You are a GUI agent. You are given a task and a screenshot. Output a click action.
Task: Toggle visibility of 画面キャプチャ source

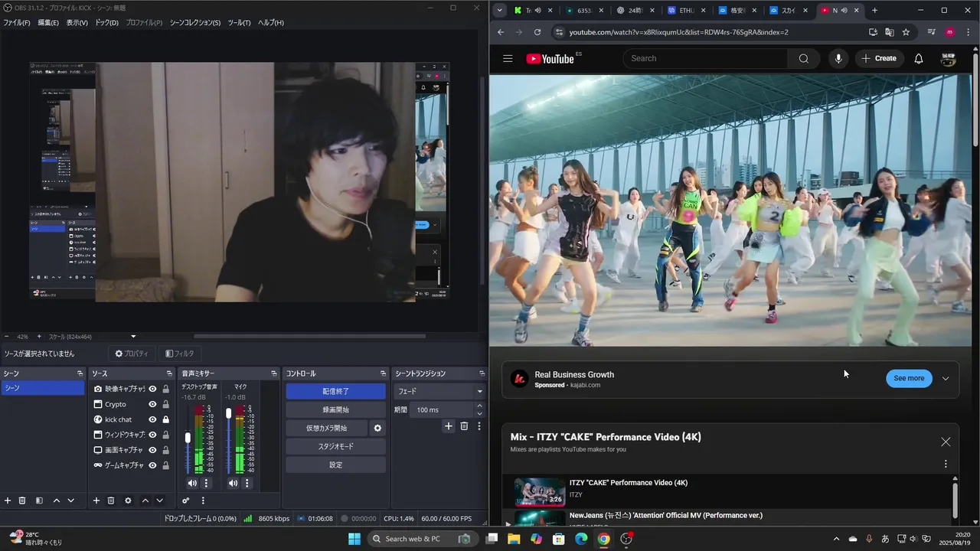152,450
